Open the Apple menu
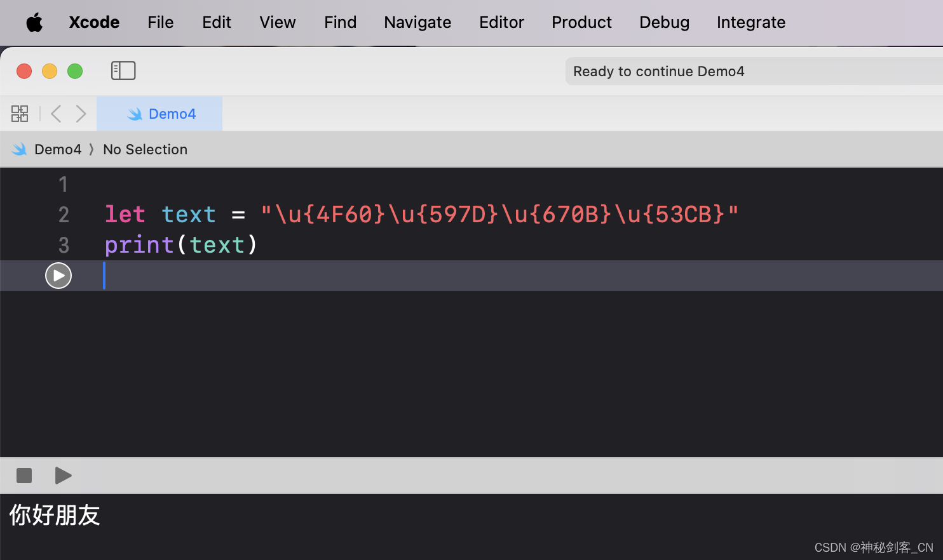The width and height of the screenshot is (943, 560). 34,23
